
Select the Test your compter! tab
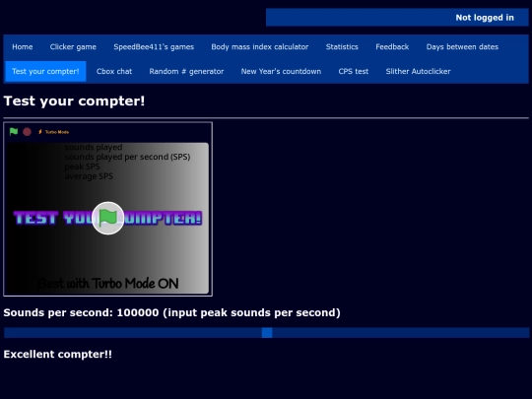(45, 71)
